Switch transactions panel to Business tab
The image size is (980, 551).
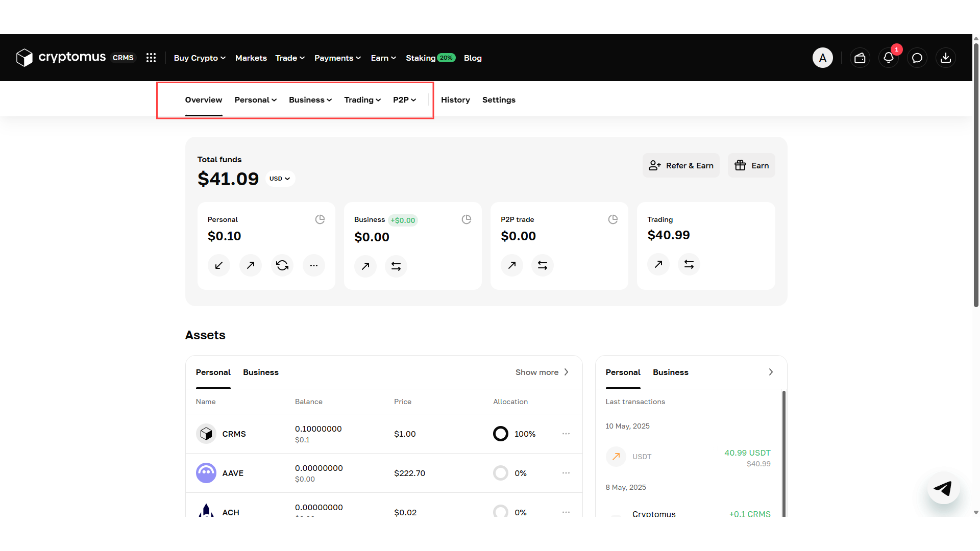(671, 372)
